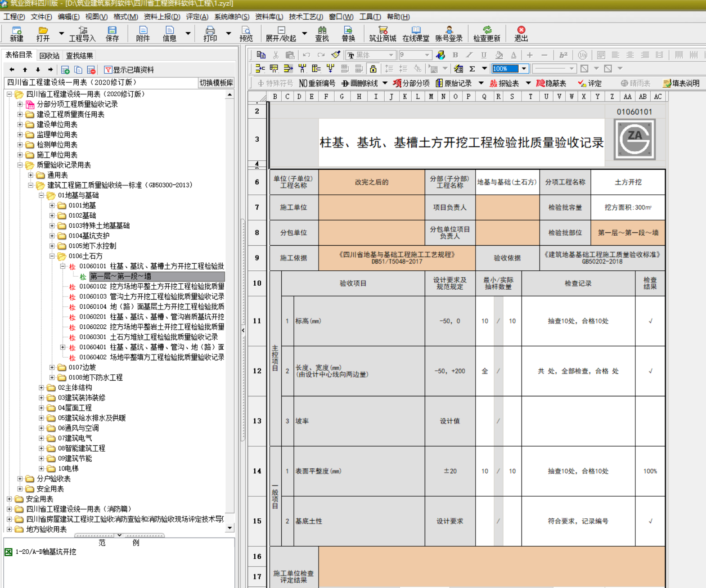Screen dimensions: 706x588
Task: Click the 工程导入 import icon
Action: 82,34
